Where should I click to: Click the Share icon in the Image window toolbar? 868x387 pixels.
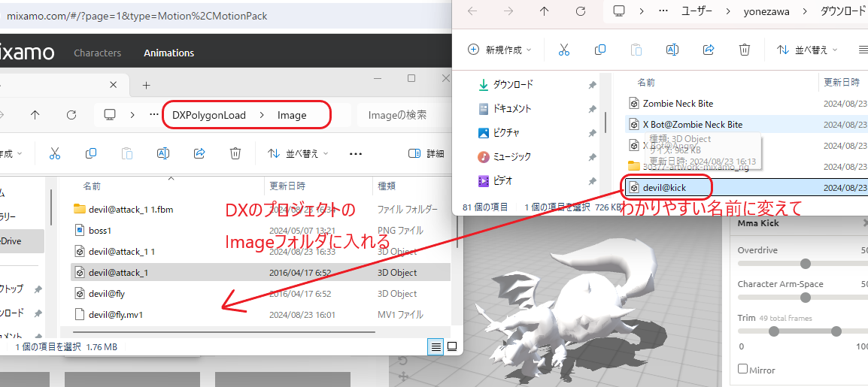click(199, 153)
